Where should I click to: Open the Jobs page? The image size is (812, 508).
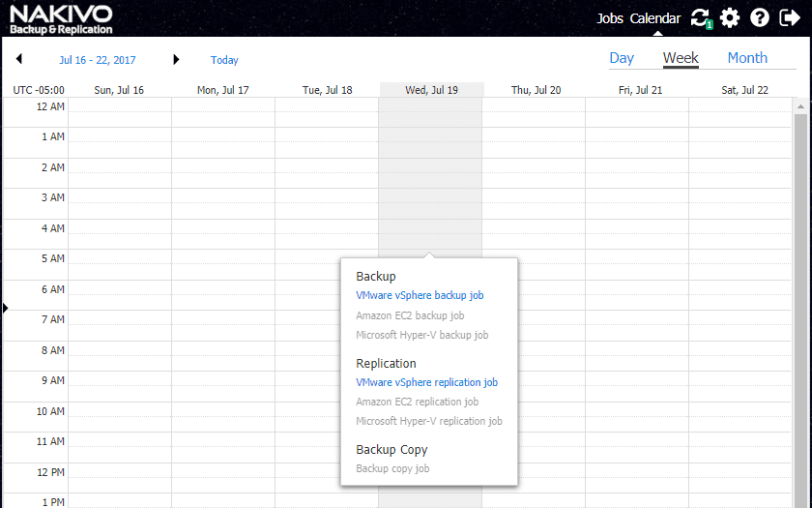coord(610,18)
